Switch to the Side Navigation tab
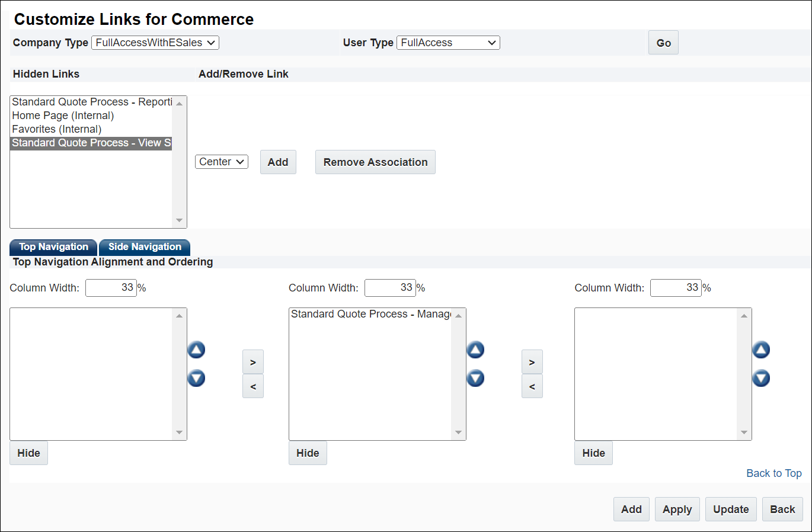812x532 pixels. [144, 247]
